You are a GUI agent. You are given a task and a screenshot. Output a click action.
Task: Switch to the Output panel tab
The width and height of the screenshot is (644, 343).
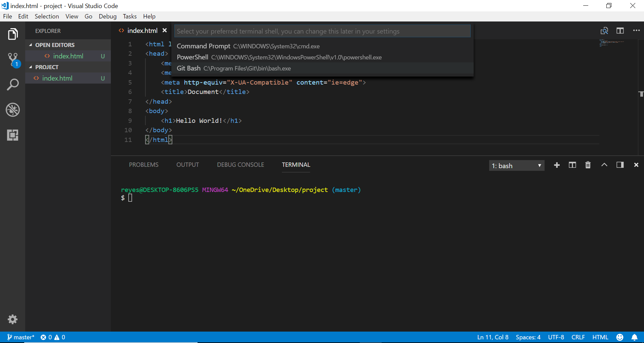click(188, 165)
